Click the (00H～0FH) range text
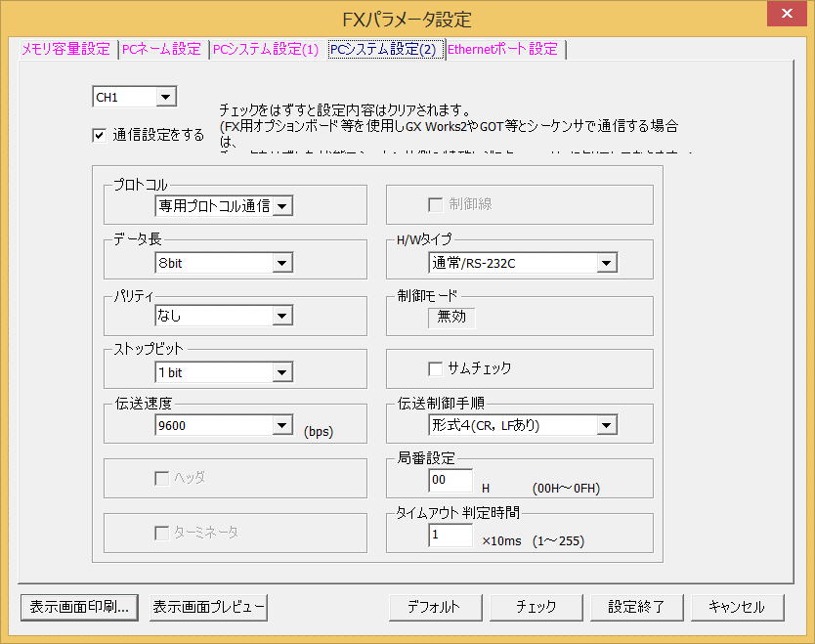Image resolution: width=815 pixels, height=644 pixels. [566, 488]
